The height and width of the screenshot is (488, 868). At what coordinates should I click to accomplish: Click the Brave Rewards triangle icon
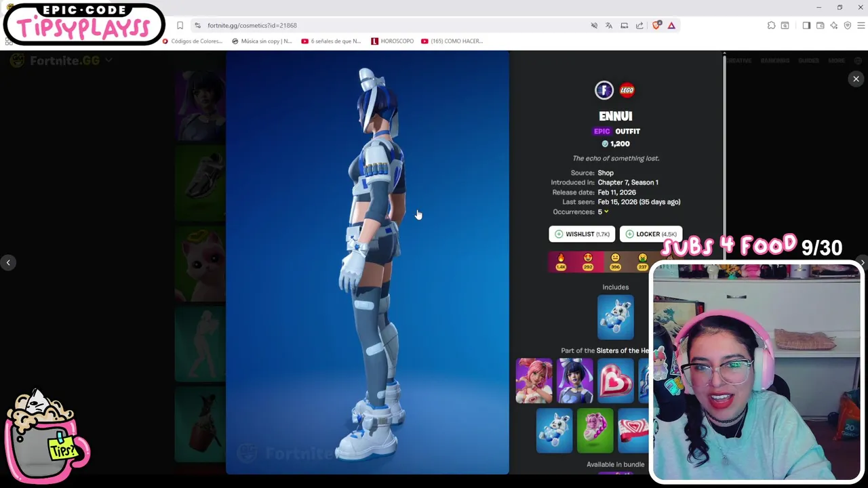click(x=671, y=25)
